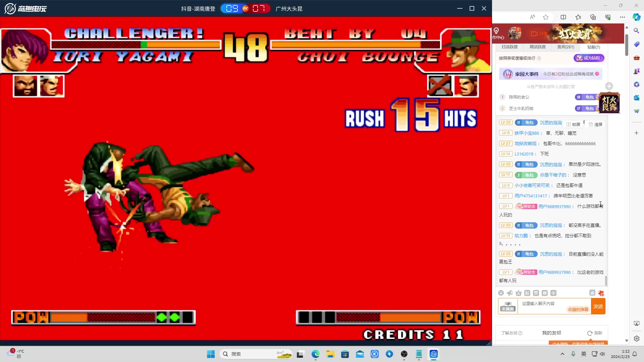Open Edge sidebar settings gear
Viewport: 644px width, 362px height.
coord(636,339)
